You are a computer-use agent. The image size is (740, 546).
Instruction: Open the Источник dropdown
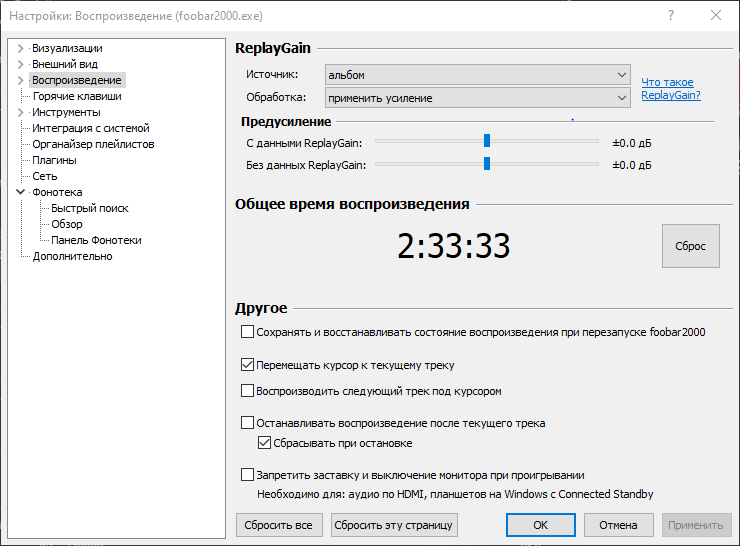click(476, 75)
